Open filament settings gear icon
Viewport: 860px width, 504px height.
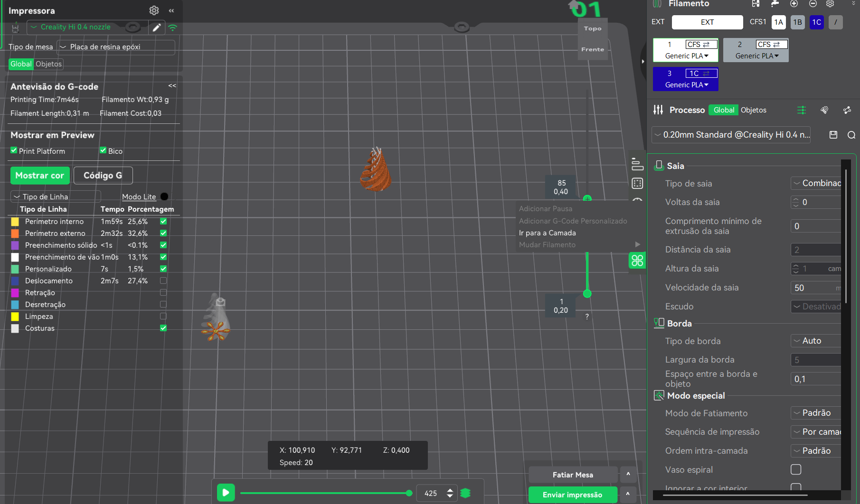tap(830, 4)
